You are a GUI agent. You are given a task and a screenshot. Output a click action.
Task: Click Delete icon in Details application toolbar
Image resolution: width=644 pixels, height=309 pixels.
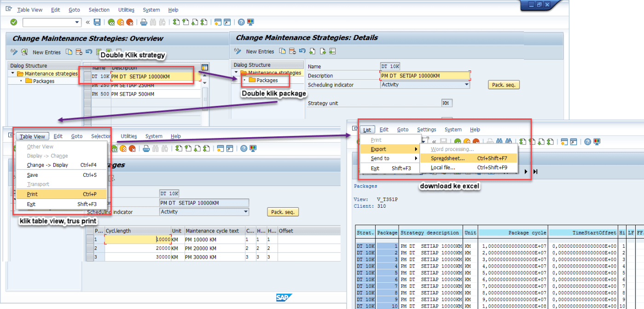pos(293,51)
